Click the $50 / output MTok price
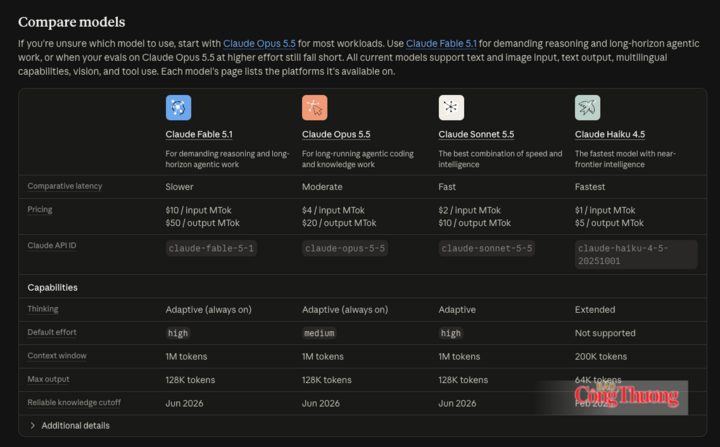720x447 pixels. pyautogui.click(x=202, y=223)
